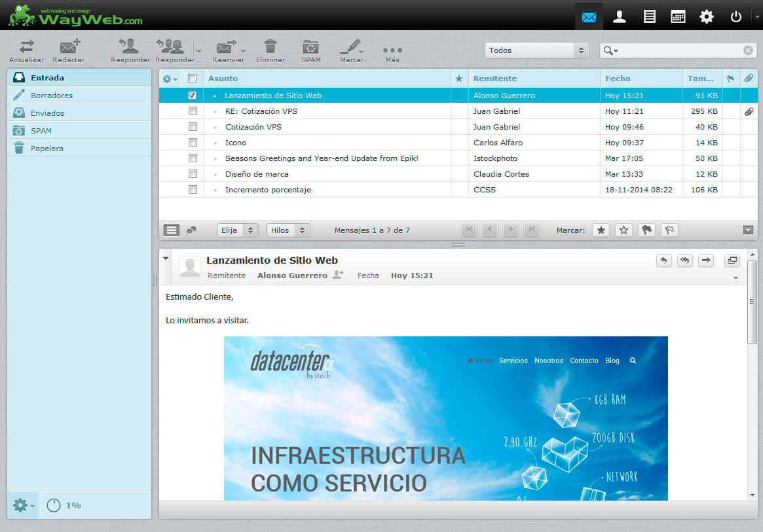Click Redactar to compose message

click(x=69, y=51)
